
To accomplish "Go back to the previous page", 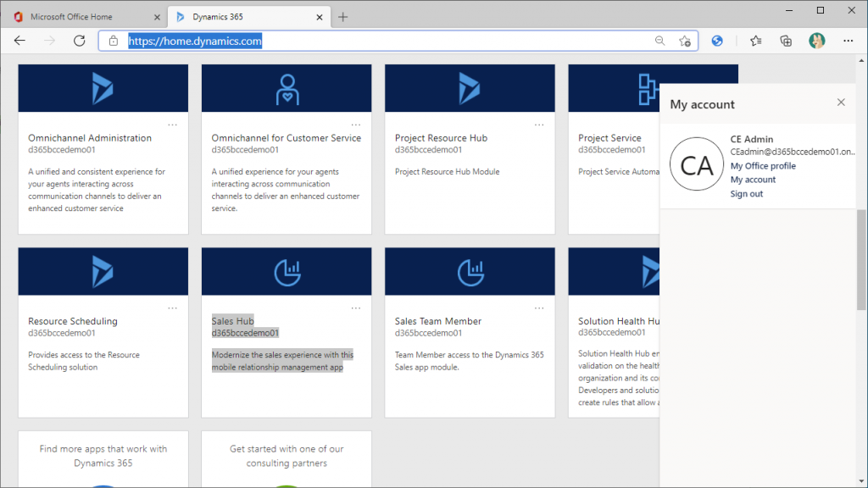I will (x=20, y=41).
